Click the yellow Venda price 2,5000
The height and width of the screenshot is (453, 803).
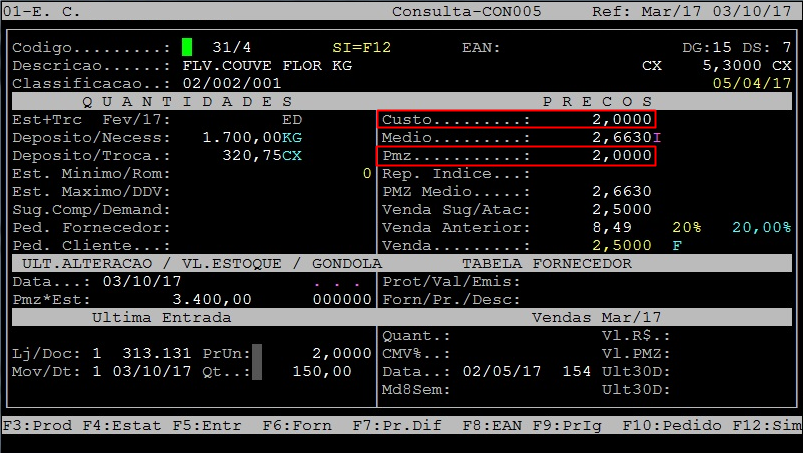(621, 246)
